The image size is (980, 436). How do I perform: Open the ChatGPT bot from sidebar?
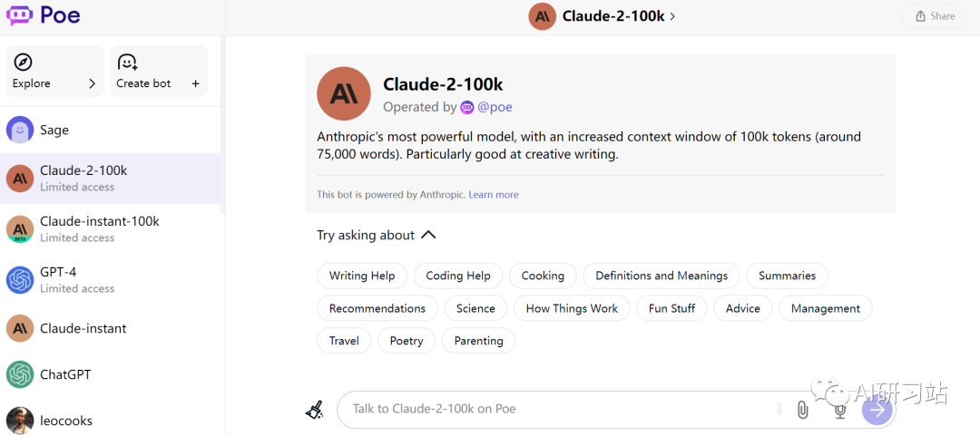(x=110, y=374)
